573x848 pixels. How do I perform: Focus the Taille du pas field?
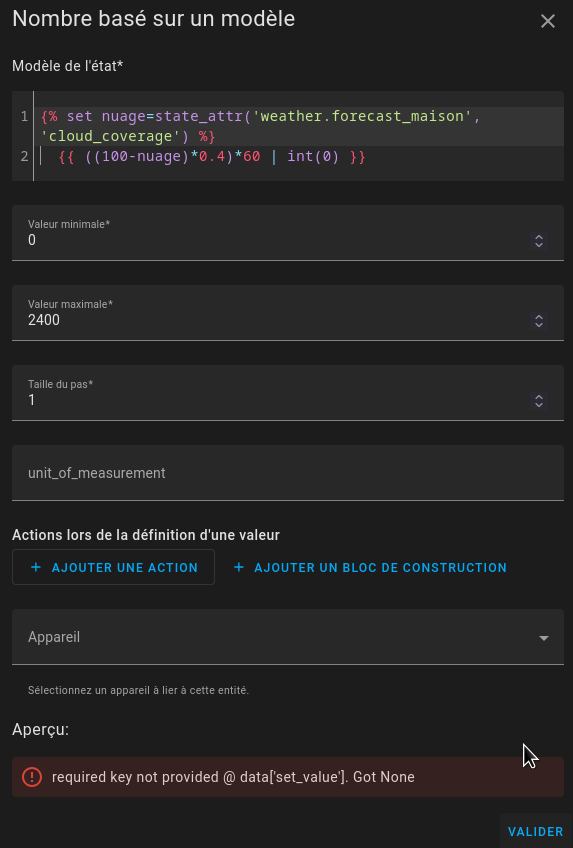288,393
